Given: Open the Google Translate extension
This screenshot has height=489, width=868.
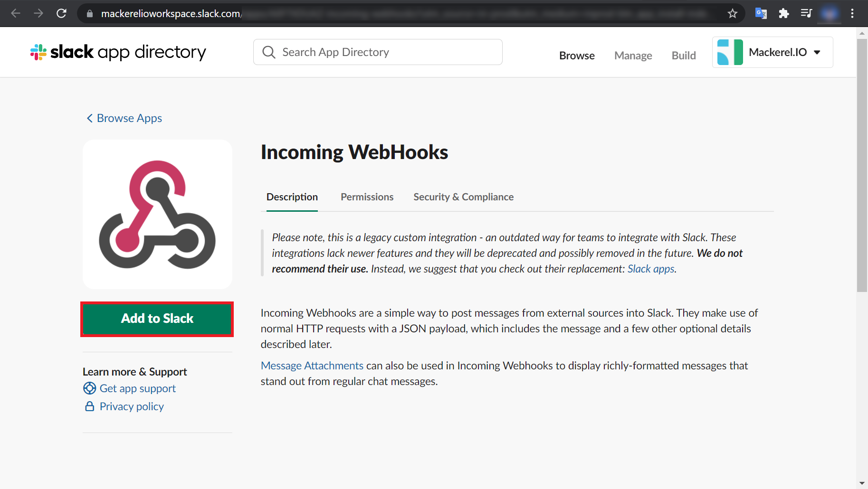Looking at the screenshot, I should [761, 13].
